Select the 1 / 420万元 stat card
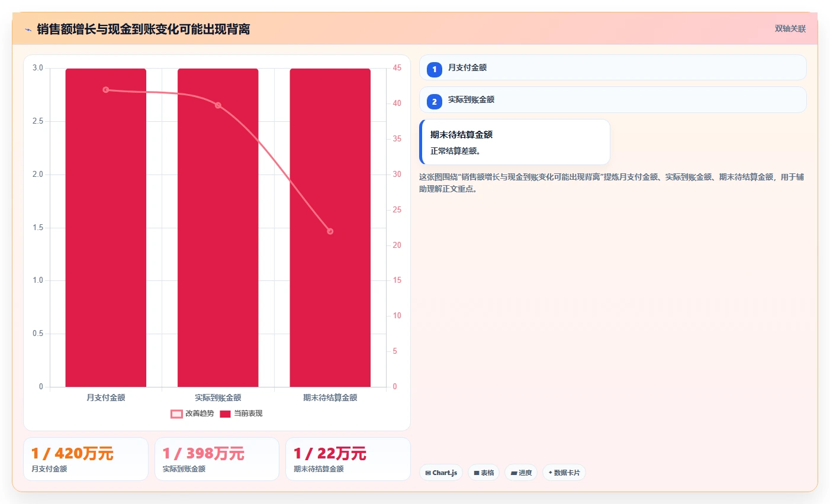 point(86,459)
